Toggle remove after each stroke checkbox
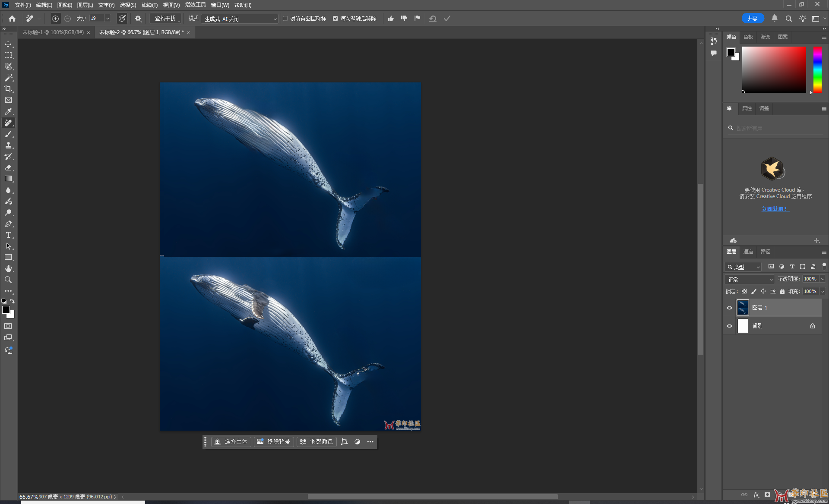 click(x=335, y=19)
